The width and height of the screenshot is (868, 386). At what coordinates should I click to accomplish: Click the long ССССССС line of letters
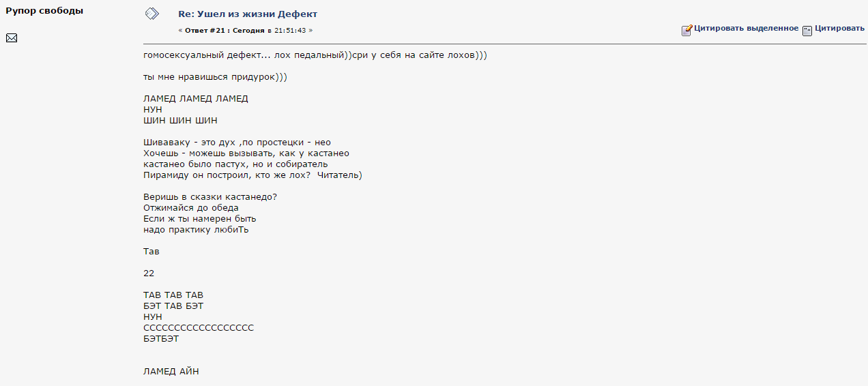point(199,328)
